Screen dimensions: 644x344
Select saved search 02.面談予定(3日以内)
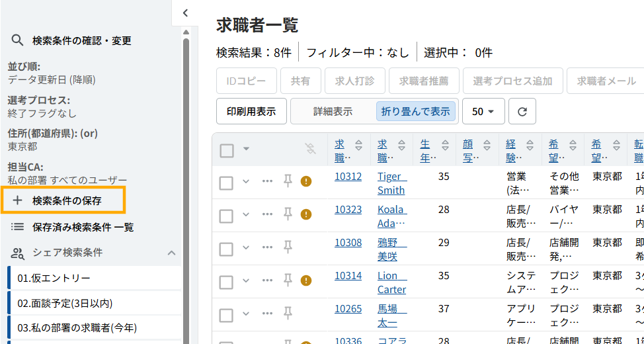(65, 303)
